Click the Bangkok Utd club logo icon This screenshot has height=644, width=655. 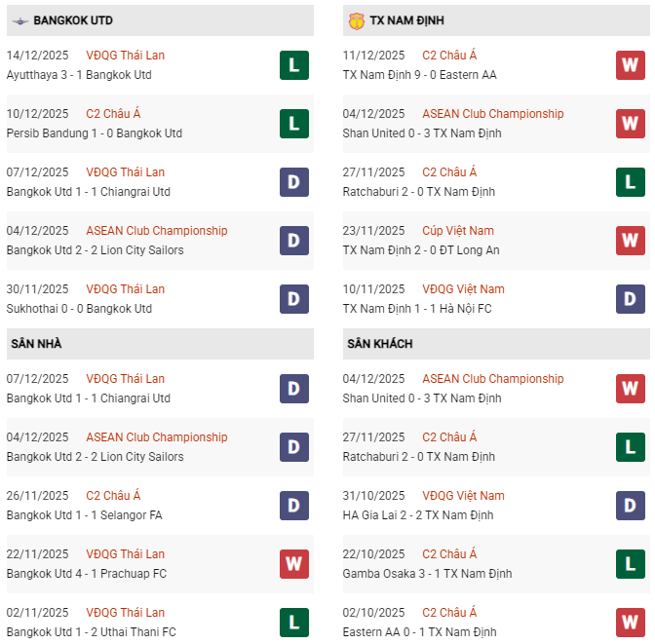19,20
